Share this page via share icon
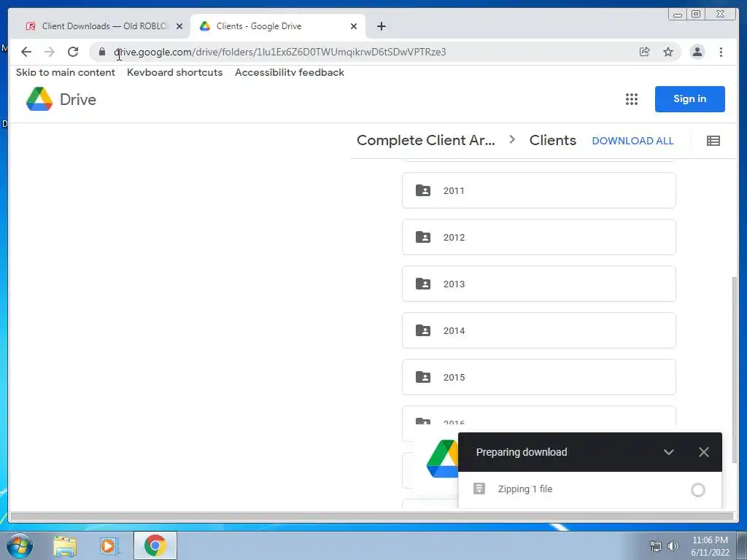Image resolution: width=747 pixels, height=560 pixels. point(645,52)
